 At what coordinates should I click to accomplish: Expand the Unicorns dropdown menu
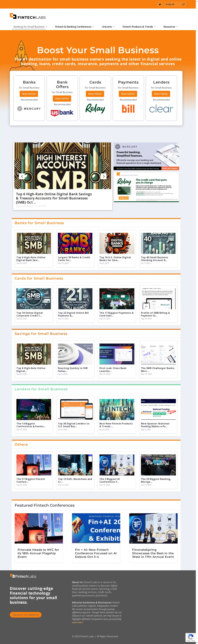(108, 27)
